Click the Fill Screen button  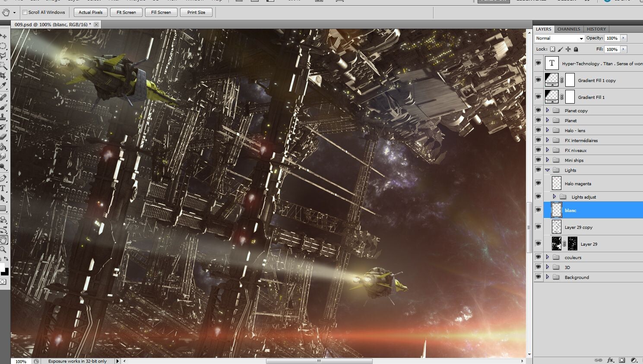(161, 12)
